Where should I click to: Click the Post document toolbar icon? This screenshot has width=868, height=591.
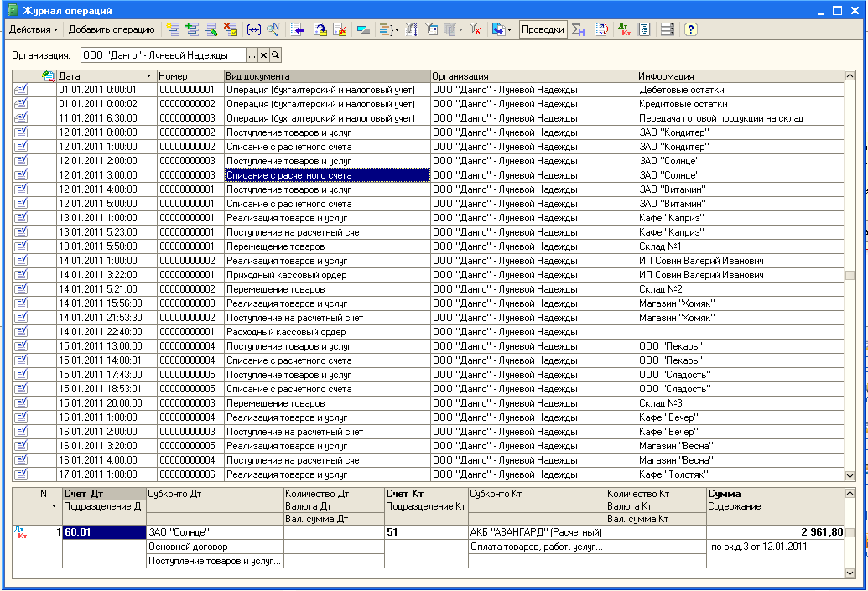[320, 29]
